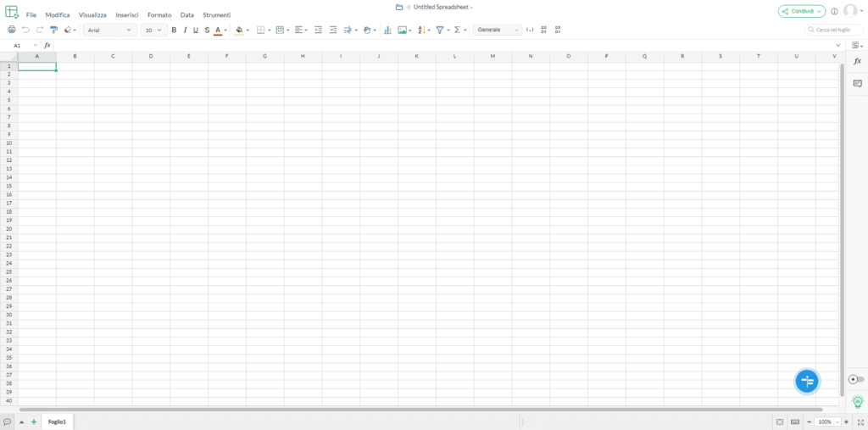
Task: Open the fill color paint bucket
Action: point(240,30)
